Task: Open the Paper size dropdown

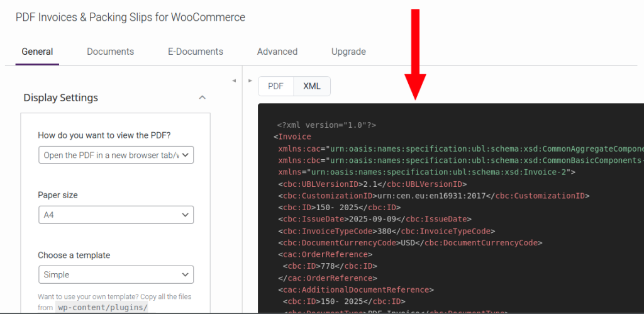Action: pyautogui.click(x=116, y=215)
